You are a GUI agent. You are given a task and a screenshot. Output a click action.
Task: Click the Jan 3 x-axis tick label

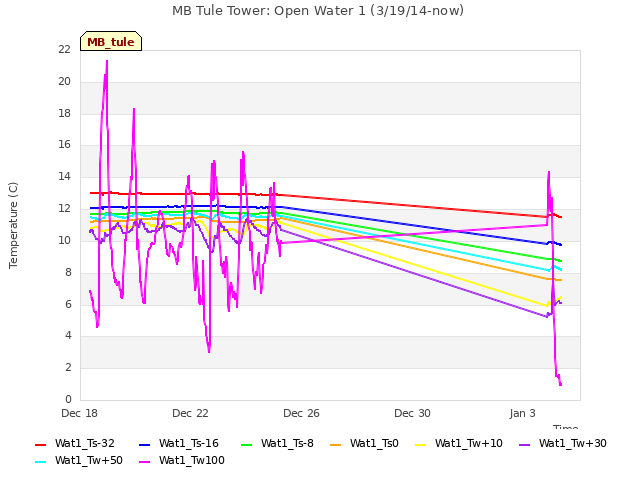pos(522,413)
